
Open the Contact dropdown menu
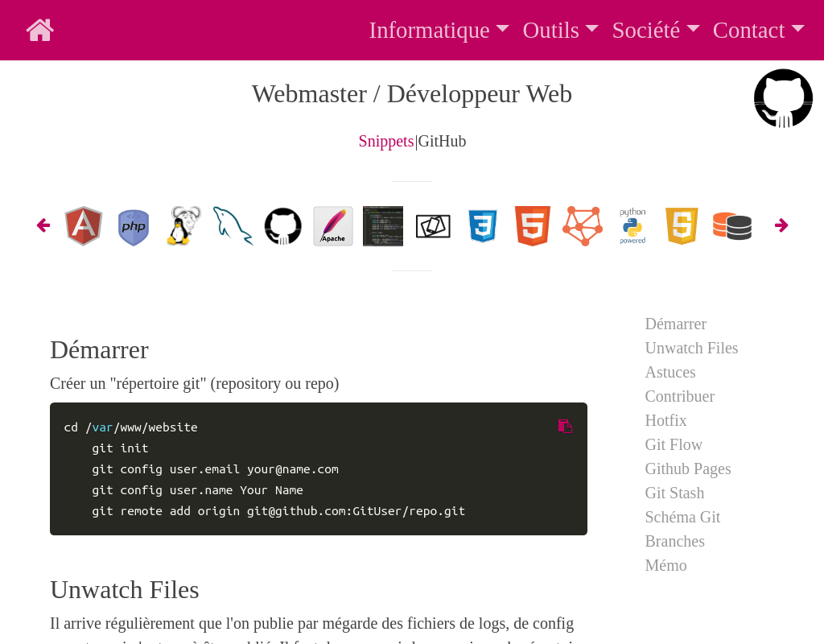pyautogui.click(x=758, y=30)
